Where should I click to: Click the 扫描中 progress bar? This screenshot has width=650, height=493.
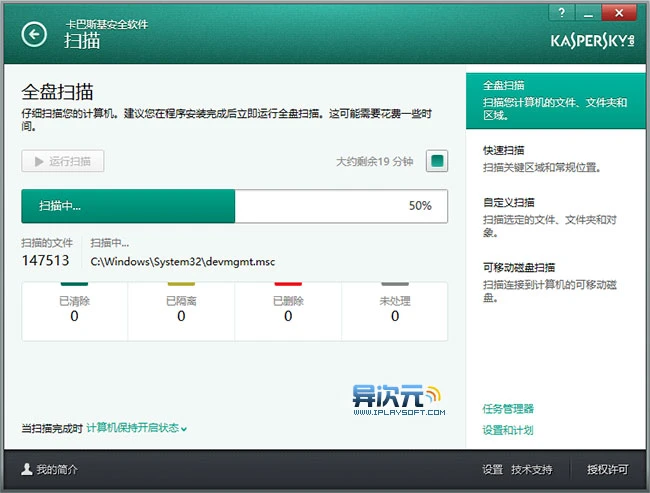coord(235,206)
